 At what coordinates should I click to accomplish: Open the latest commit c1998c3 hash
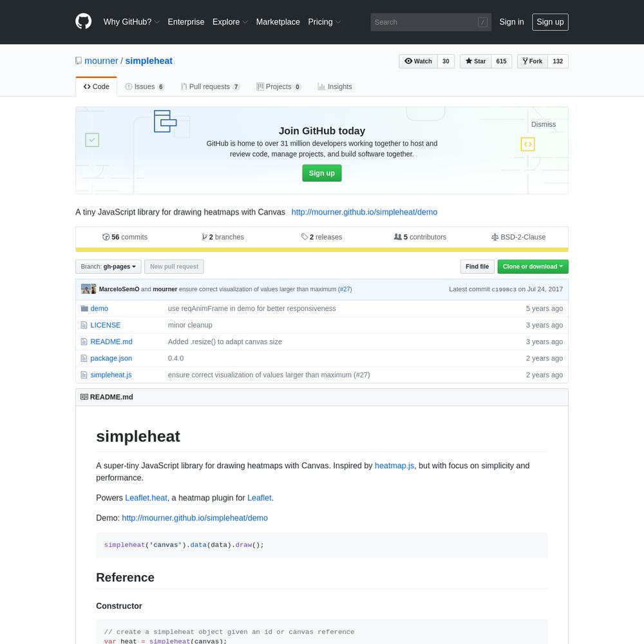(x=504, y=290)
